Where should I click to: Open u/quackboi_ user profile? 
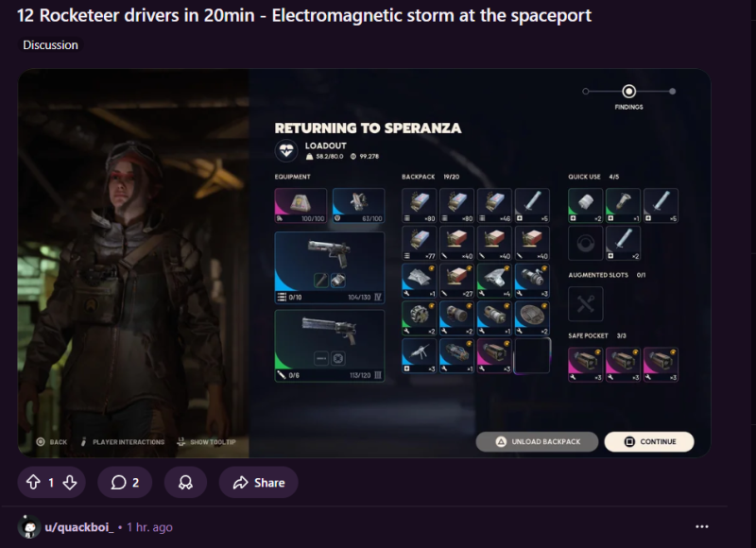point(79,527)
